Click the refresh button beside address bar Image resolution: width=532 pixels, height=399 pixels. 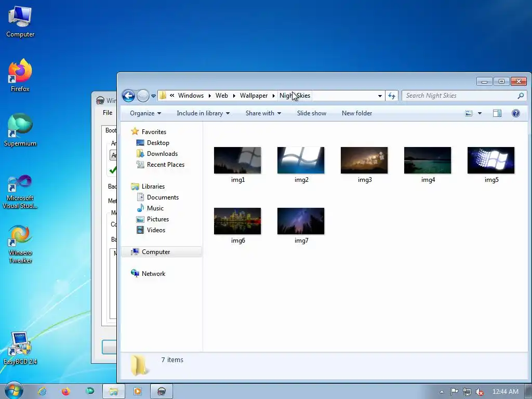click(x=392, y=96)
